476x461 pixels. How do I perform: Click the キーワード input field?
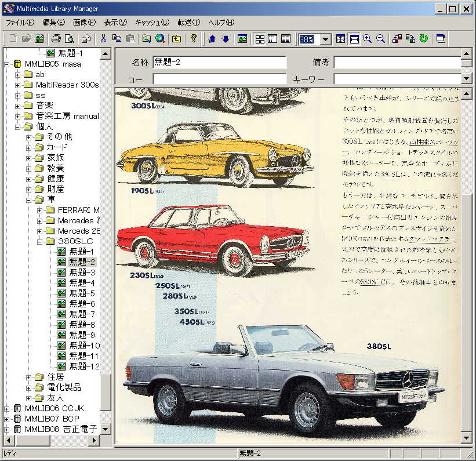397,79
